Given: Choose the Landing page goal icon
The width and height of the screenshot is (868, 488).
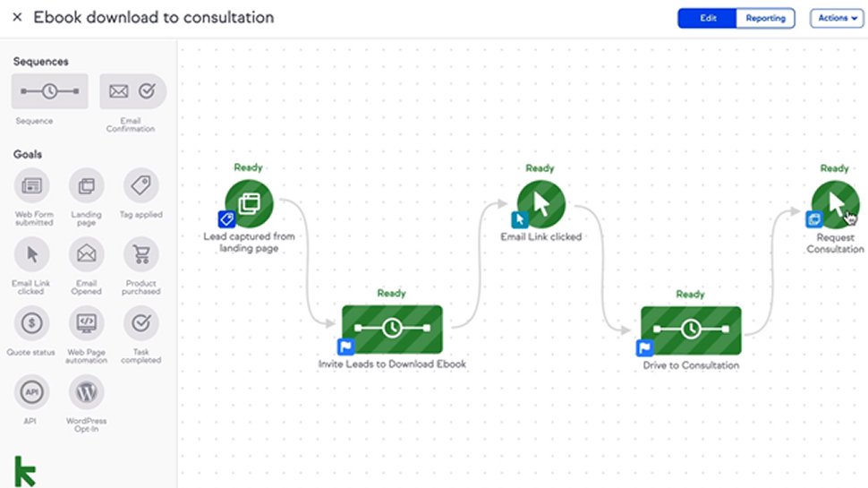Looking at the screenshot, I should click(x=87, y=185).
